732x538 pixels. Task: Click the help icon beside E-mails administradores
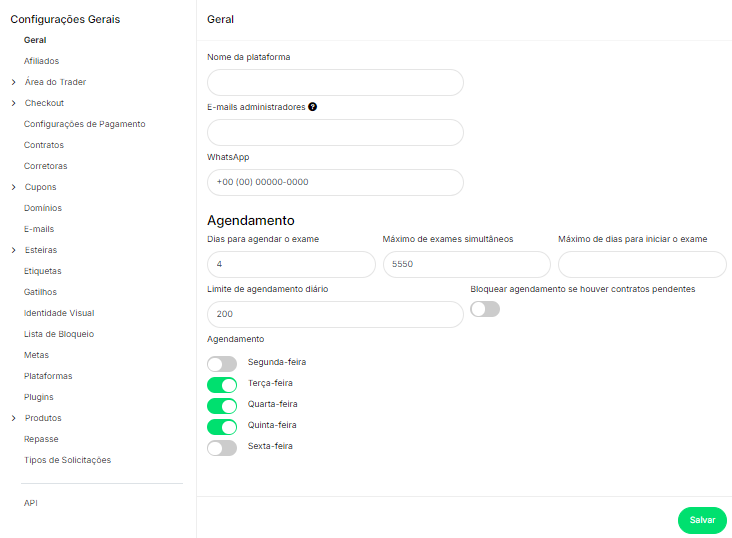point(313,107)
